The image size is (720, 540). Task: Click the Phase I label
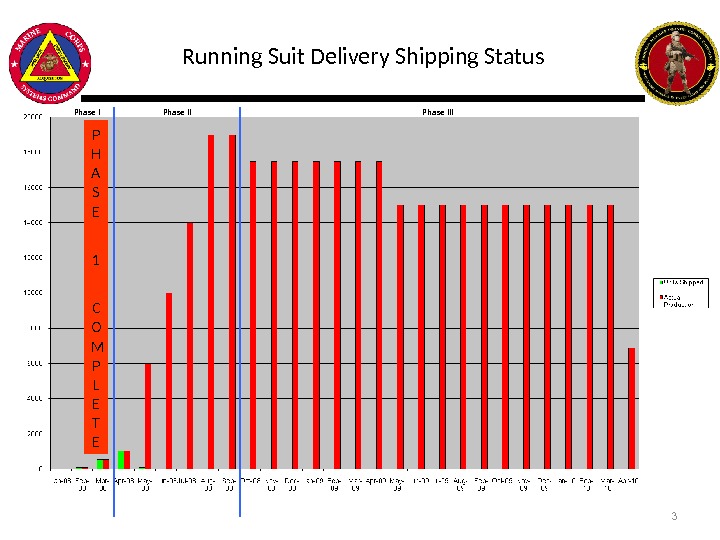88,112
